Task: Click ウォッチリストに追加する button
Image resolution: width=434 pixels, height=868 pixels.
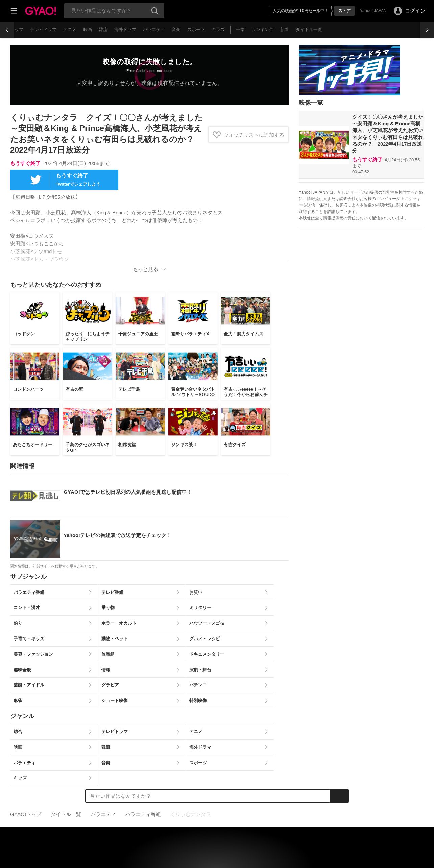Action: [248, 135]
